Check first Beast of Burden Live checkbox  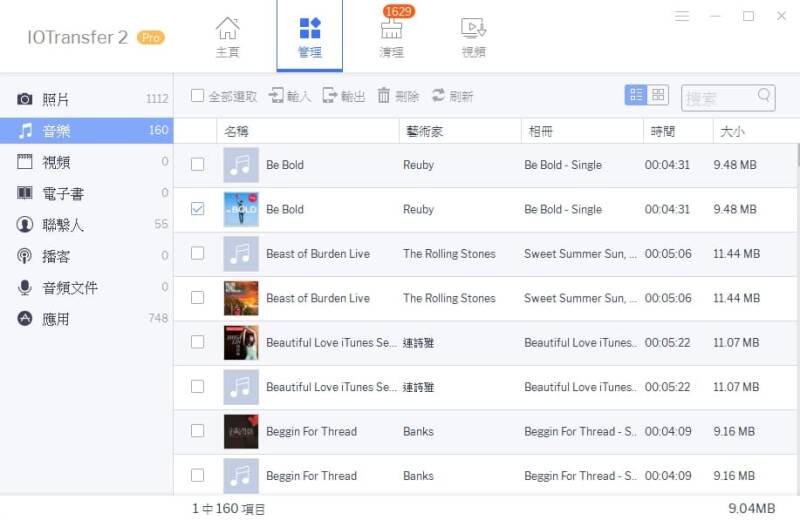point(197,253)
